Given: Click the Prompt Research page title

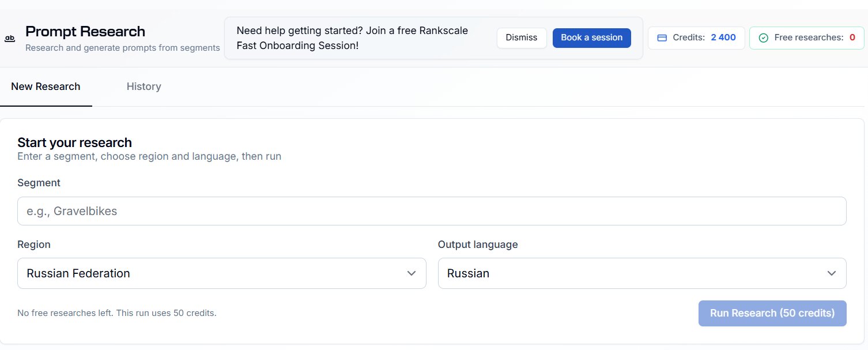Looking at the screenshot, I should pos(85,31).
